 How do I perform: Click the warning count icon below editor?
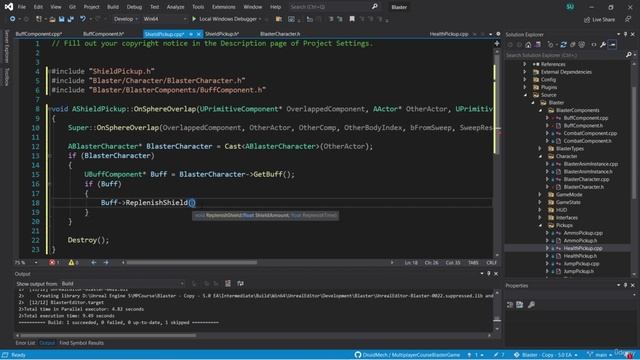click(71, 262)
